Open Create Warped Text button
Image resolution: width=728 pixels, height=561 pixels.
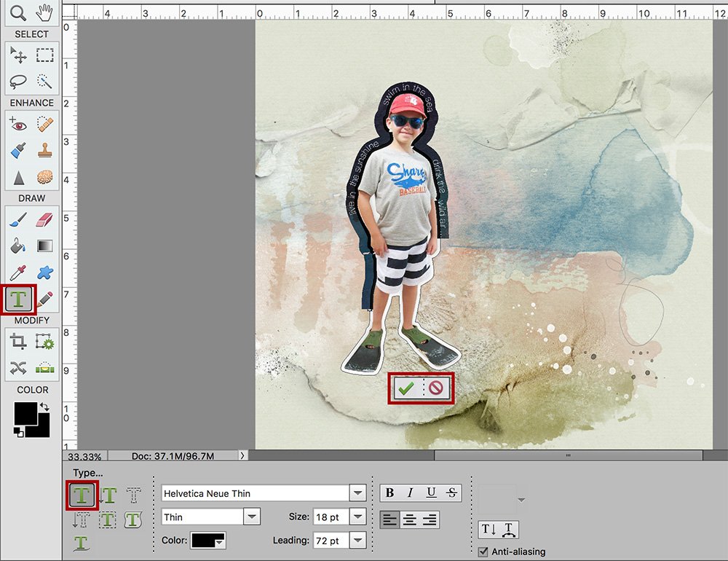point(509,530)
